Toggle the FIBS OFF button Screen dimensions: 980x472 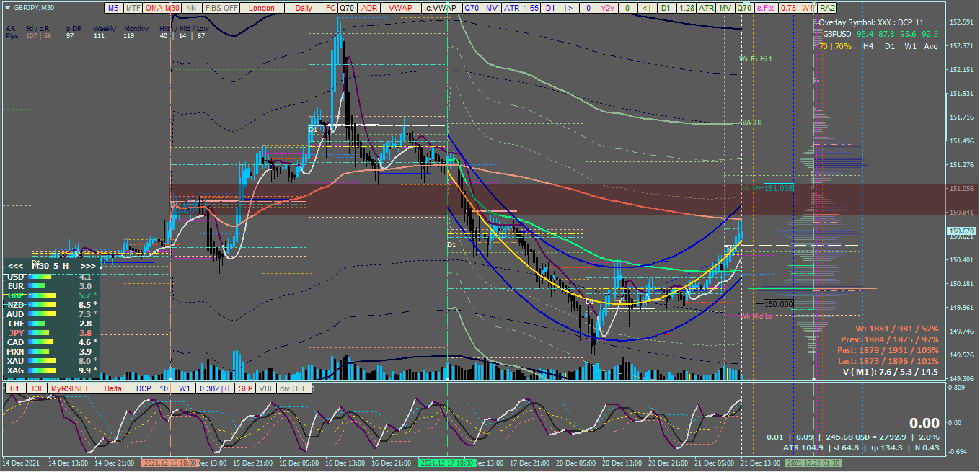click(221, 8)
